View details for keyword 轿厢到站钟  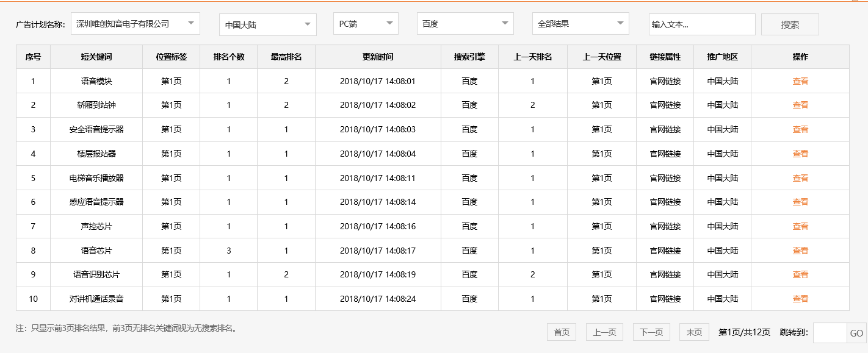[800, 104]
